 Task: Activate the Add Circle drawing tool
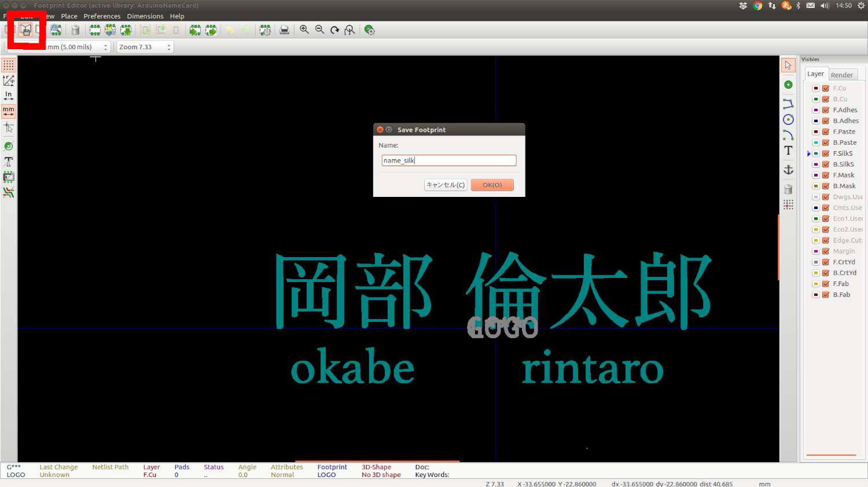tap(788, 119)
